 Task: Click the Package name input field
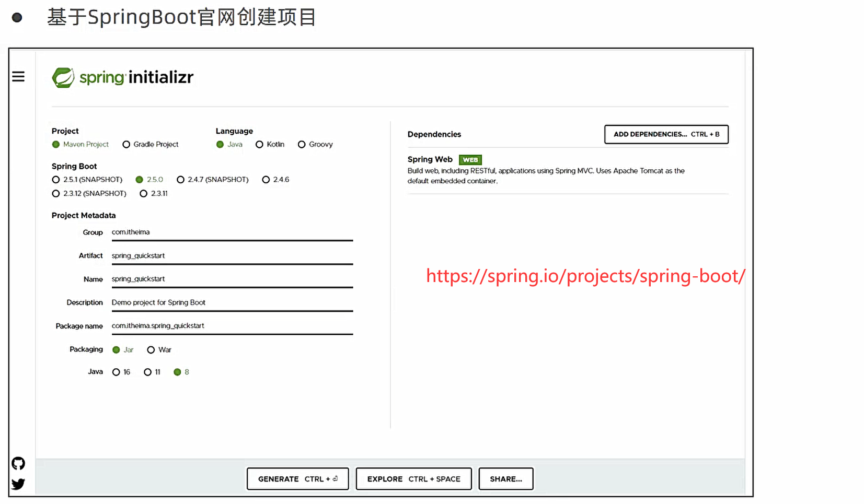pos(232,326)
